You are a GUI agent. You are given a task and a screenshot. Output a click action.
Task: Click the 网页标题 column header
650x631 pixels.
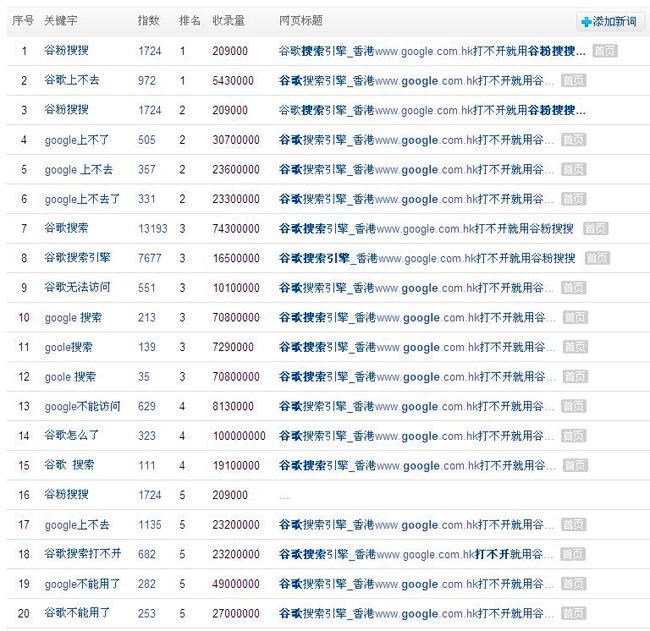[x=301, y=20]
